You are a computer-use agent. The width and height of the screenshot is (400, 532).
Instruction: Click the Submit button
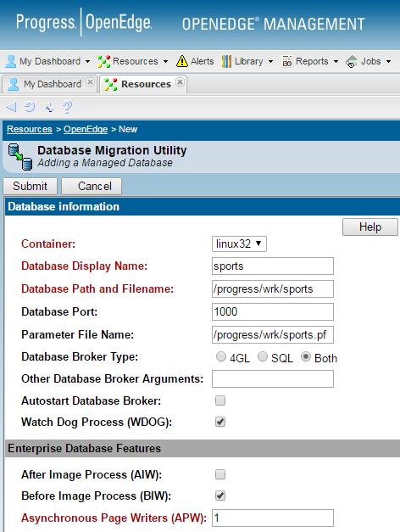coord(31,187)
